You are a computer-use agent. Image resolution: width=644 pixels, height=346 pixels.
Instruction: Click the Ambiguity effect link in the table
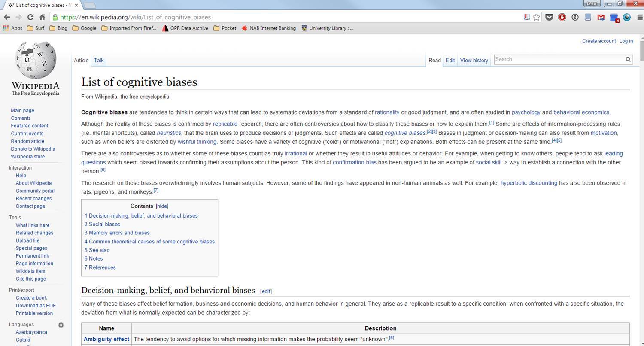106,339
